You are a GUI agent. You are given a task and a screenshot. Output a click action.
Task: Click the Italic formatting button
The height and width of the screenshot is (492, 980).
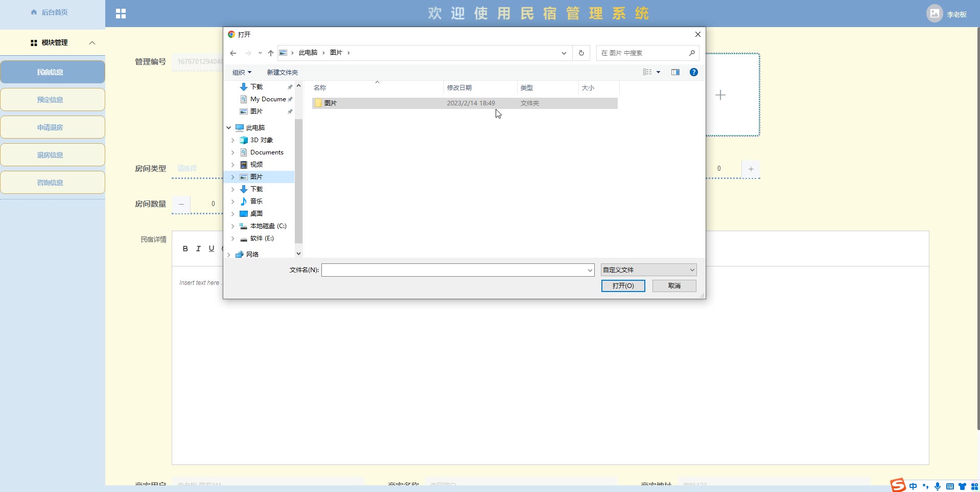198,249
